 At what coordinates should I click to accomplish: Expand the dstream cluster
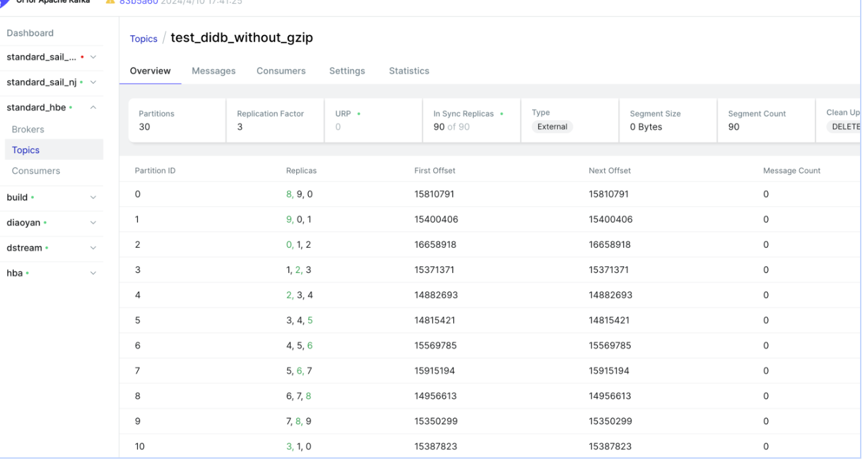click(93, 248)
